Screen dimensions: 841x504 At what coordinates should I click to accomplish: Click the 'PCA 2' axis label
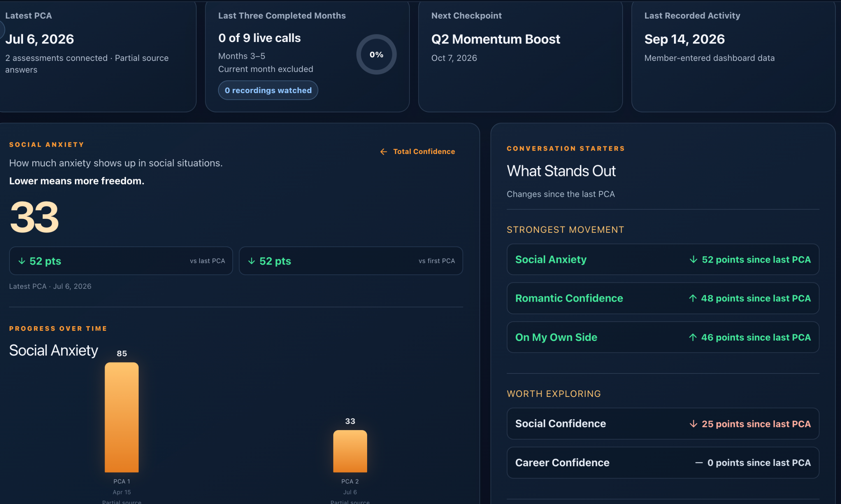350,481
